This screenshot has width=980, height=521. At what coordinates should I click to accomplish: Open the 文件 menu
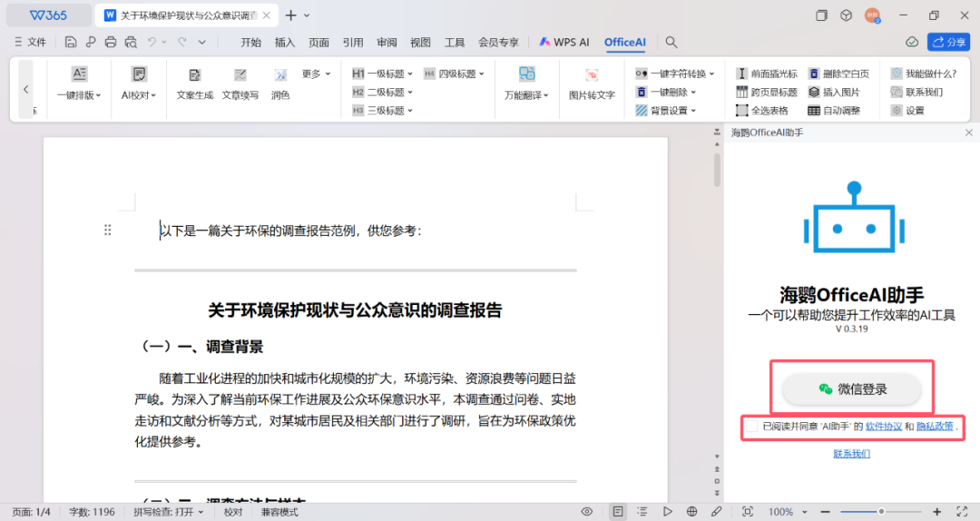(31, 42)
